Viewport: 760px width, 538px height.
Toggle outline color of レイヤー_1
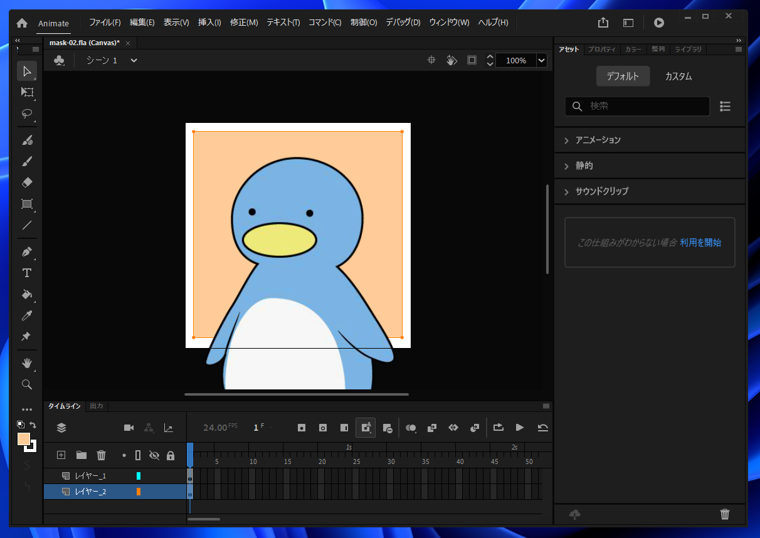click(x=139, y=476)
